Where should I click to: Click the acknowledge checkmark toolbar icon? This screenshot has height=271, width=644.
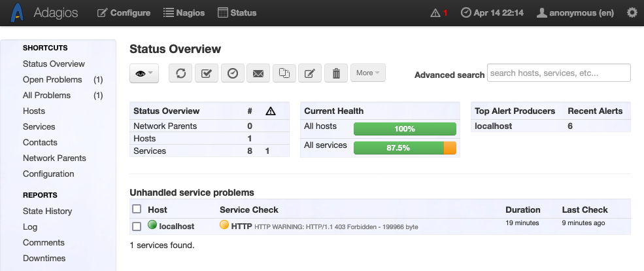click(207, 73)
